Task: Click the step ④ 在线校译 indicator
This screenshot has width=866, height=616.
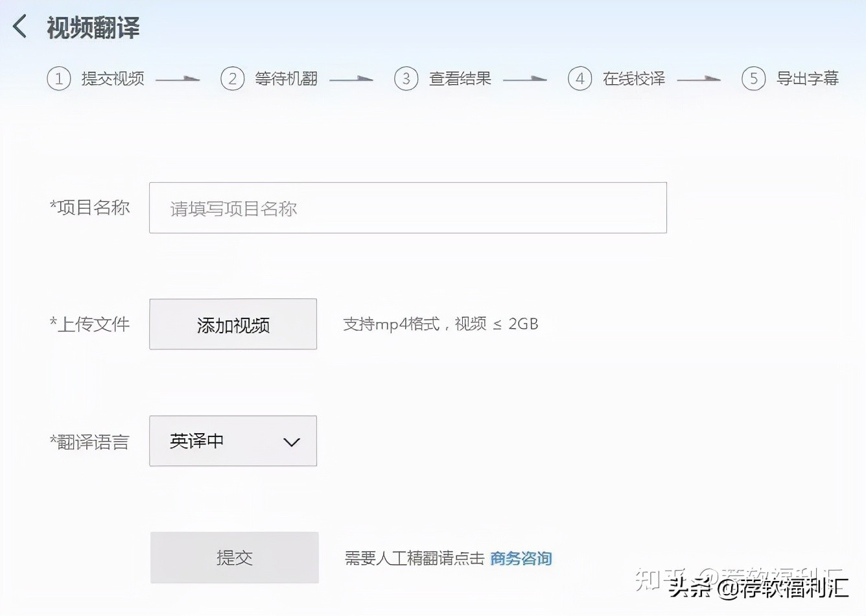Action: click(x=580, y=78)
